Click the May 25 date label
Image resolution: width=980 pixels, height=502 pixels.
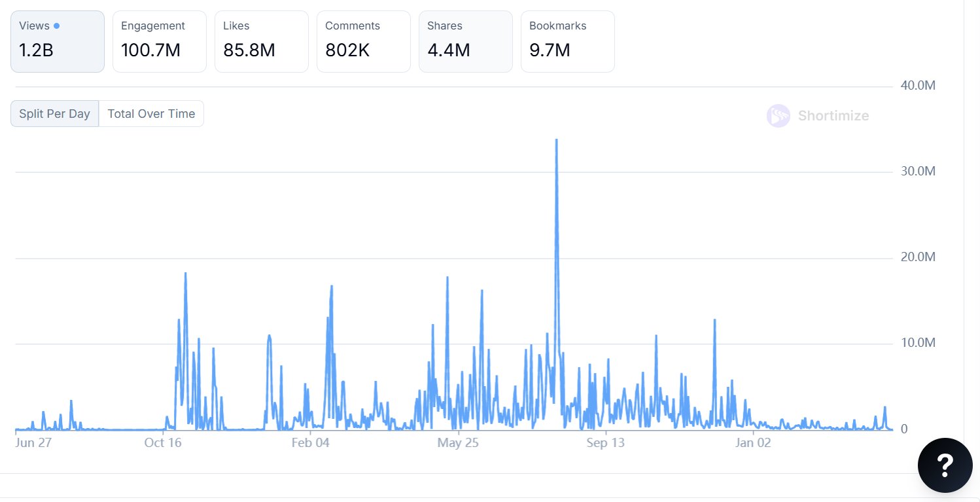click(x=458, y=443)
